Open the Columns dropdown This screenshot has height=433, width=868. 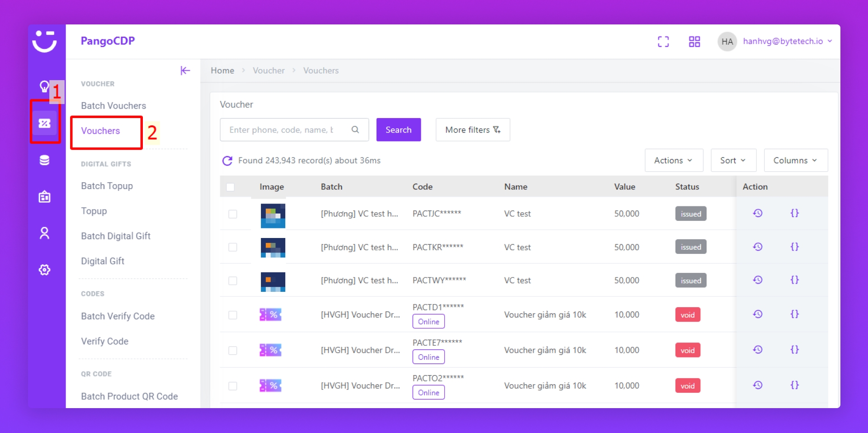795,160
